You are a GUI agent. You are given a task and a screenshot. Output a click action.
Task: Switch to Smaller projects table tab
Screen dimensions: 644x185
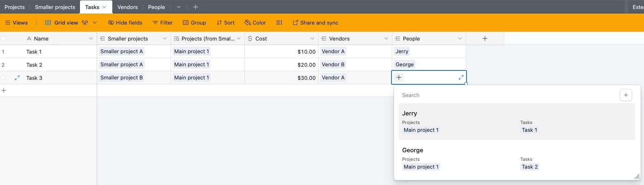click(x=55, y=7)
